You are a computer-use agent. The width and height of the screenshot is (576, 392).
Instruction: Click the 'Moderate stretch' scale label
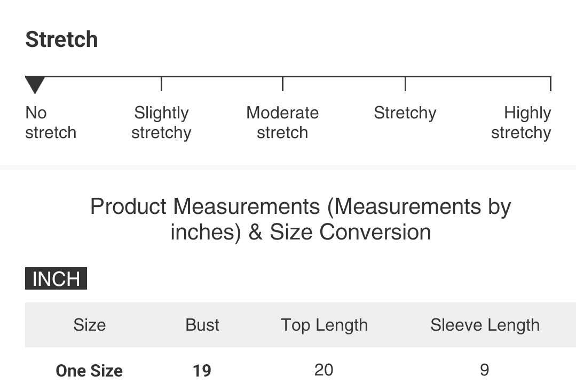282,123
